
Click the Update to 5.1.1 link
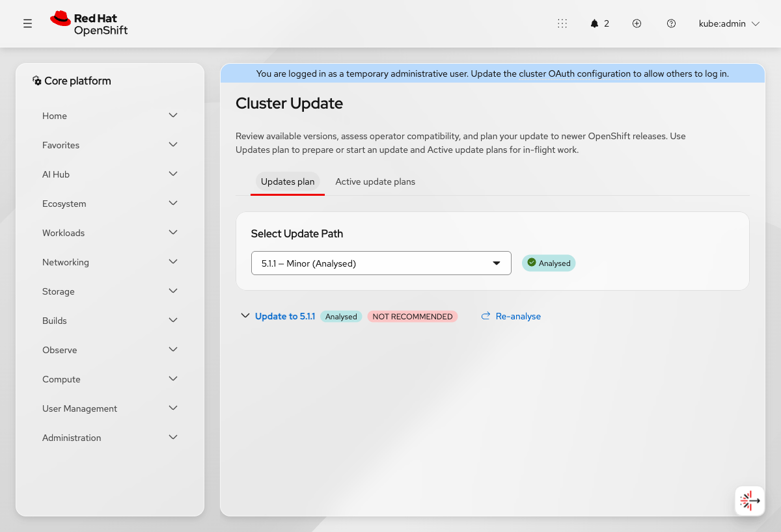coord(285,316)
